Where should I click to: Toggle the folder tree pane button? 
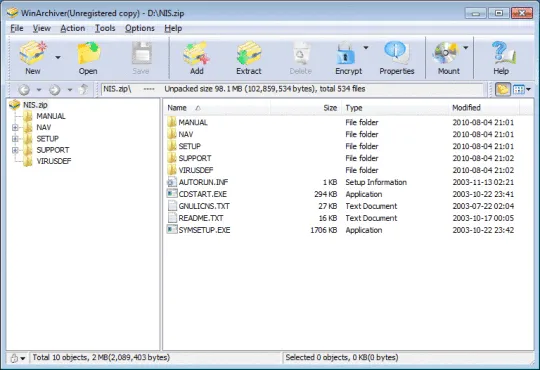[x=502, y=90]
